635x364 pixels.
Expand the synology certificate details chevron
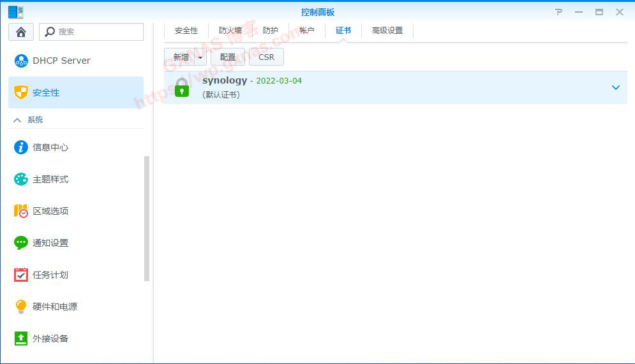(615, 87)
